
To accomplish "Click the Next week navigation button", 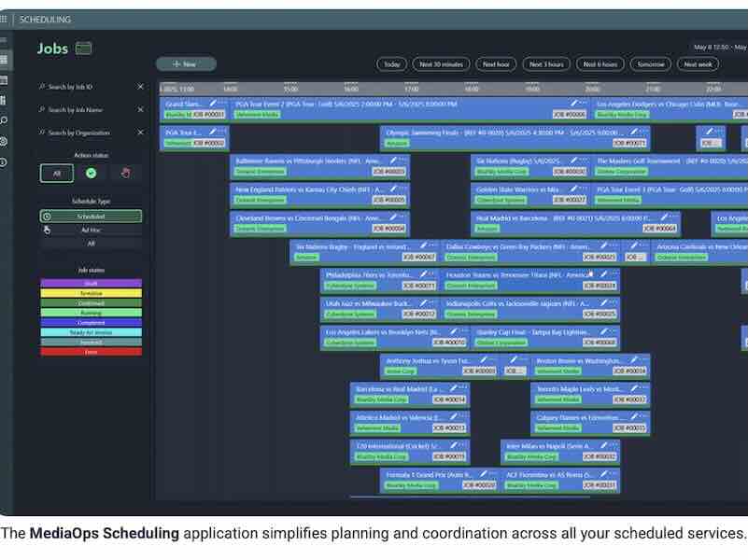I will [x=698, y=63].
